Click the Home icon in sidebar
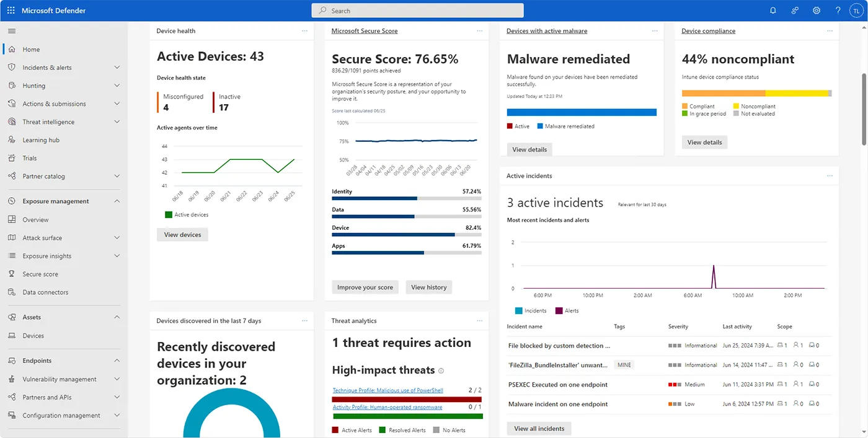Screen dimensions: 868x438 12,50
